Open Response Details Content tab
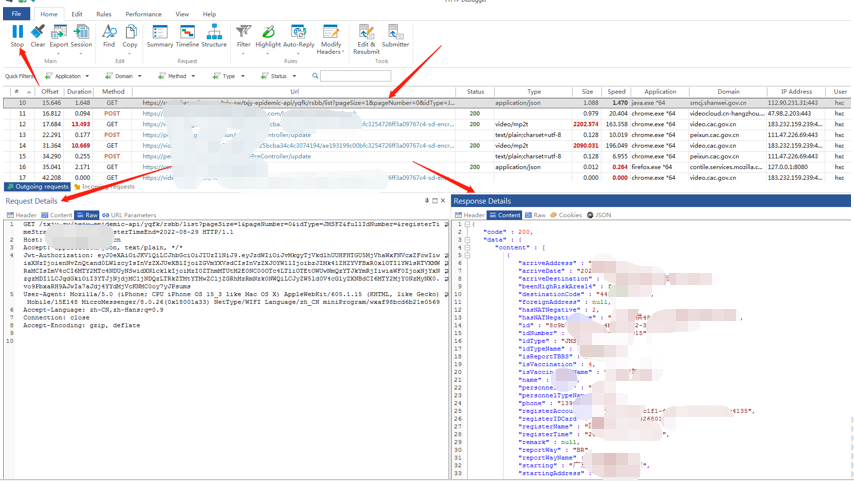The width and height of the screenshot is (854, 481). tap(504, 215)
